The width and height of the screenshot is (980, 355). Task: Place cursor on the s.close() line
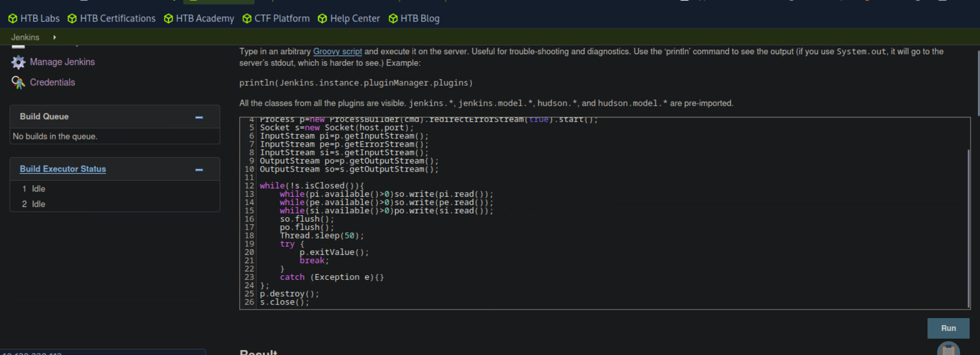[x=284, y=302]
